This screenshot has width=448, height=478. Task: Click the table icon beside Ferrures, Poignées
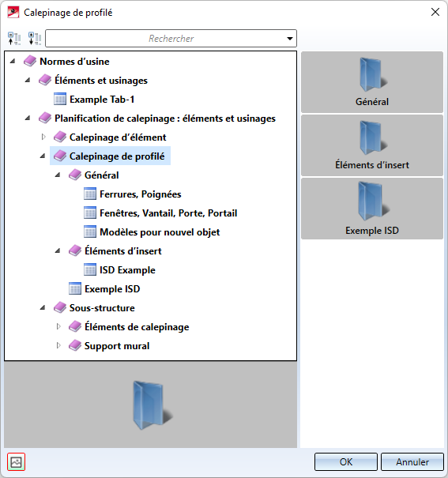90,194
